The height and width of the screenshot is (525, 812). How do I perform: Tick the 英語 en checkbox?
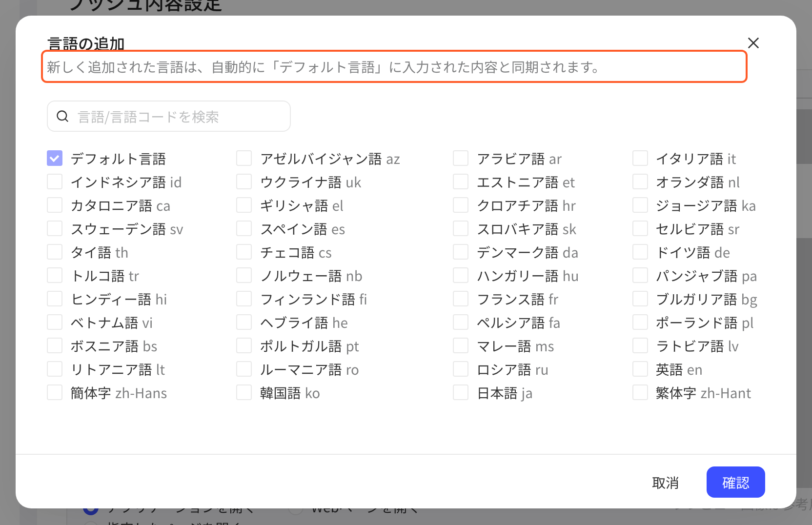click(640, 369)
